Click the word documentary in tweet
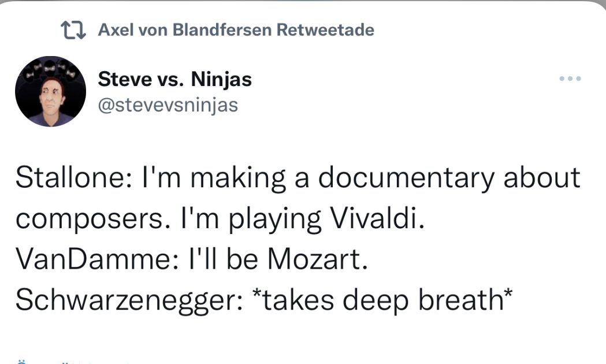The width and height of the screenshot is (606, 364). [406, 178]
